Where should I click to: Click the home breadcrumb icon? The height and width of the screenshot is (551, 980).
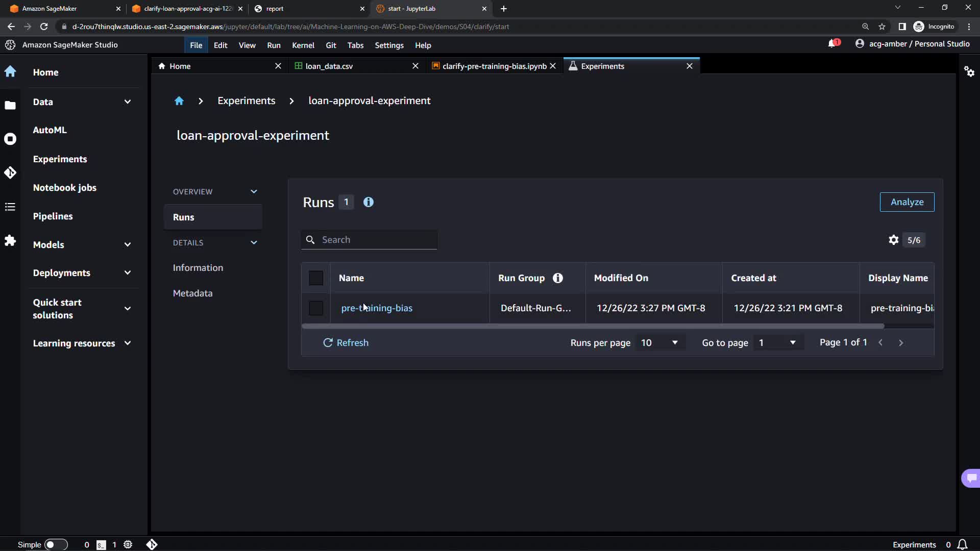[x=179, y=101]
